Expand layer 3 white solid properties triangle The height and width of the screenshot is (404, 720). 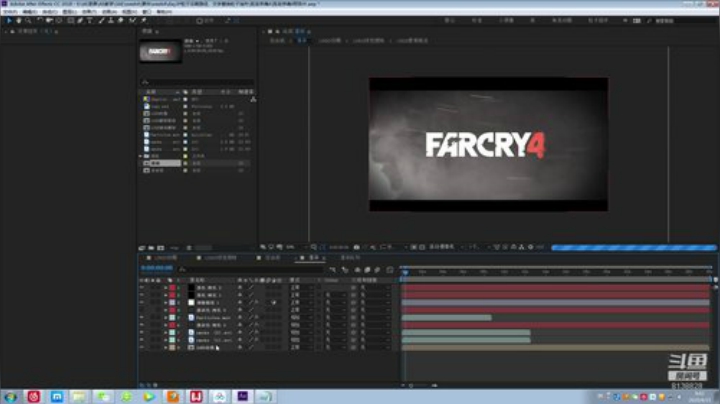click(165, 303)
